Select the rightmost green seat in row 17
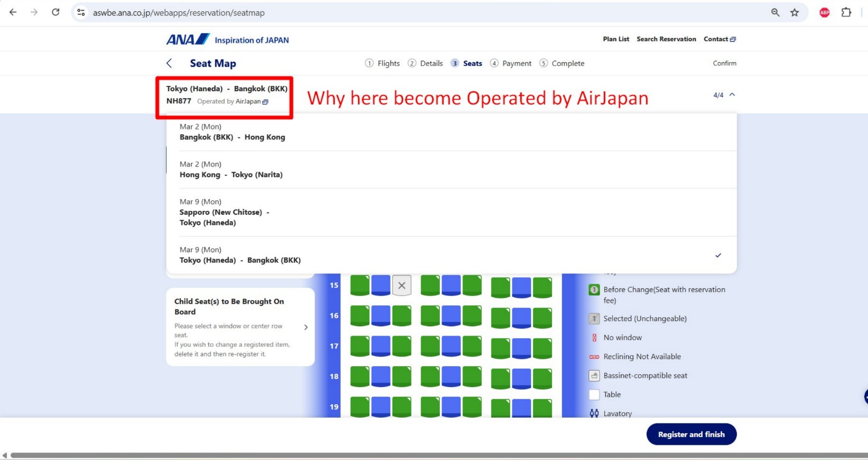Screen dimensions: 868x460 coord(542,348)
